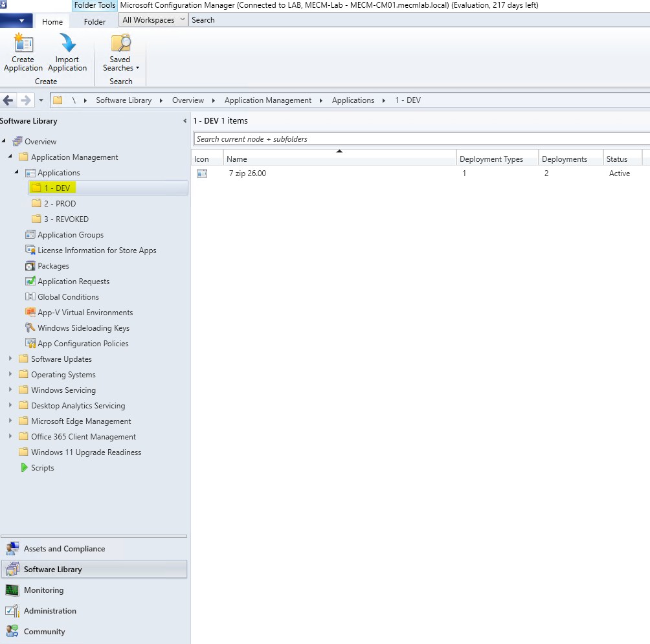Expand the Software Updates tree node

coord(10,359)
